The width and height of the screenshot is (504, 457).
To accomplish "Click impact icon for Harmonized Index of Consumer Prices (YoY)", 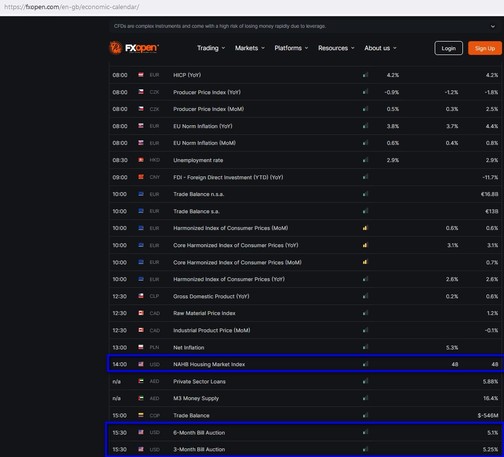I will coord(365,279).
